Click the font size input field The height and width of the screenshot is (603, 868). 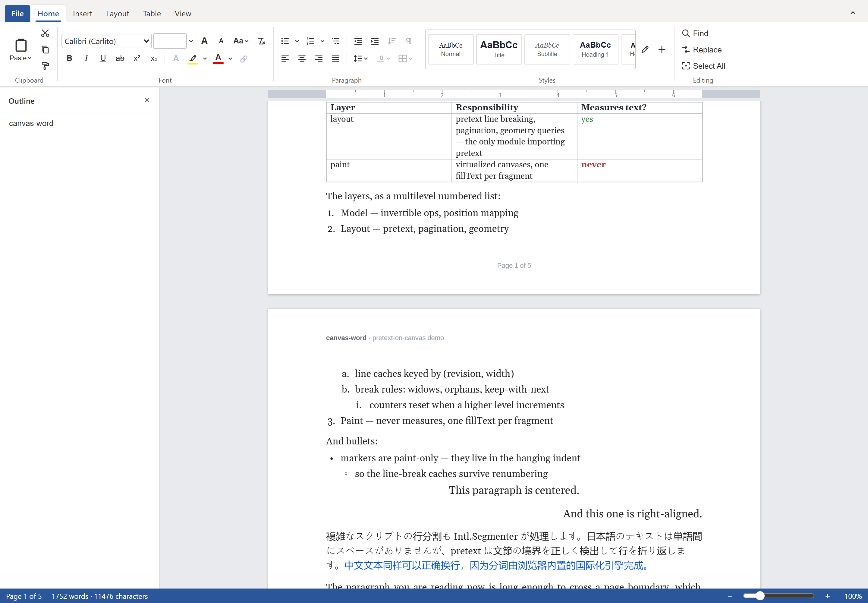(x=170, y=41)
